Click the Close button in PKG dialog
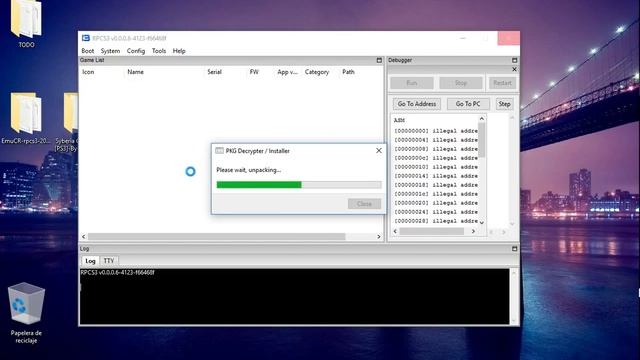The image size is (640, 360). pyautogui.click(x=364, y=204)
